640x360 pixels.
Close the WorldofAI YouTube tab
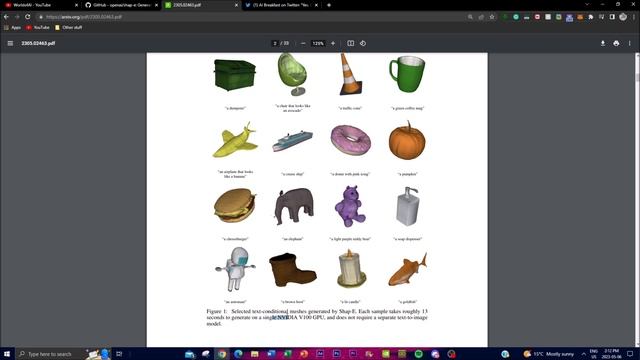tap(76, 5)
